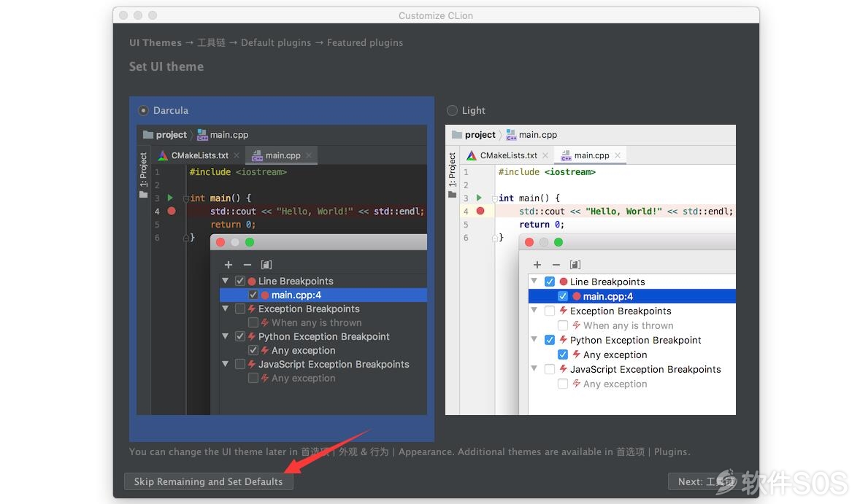
Task: Toggle Line Breakpoints checkbox in Light preview
Action: (550, 282)
